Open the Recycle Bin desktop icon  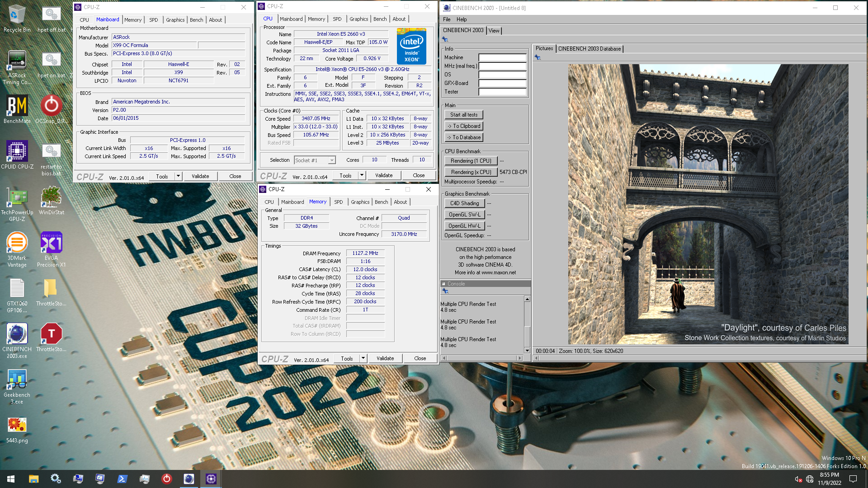pos(17,19)
